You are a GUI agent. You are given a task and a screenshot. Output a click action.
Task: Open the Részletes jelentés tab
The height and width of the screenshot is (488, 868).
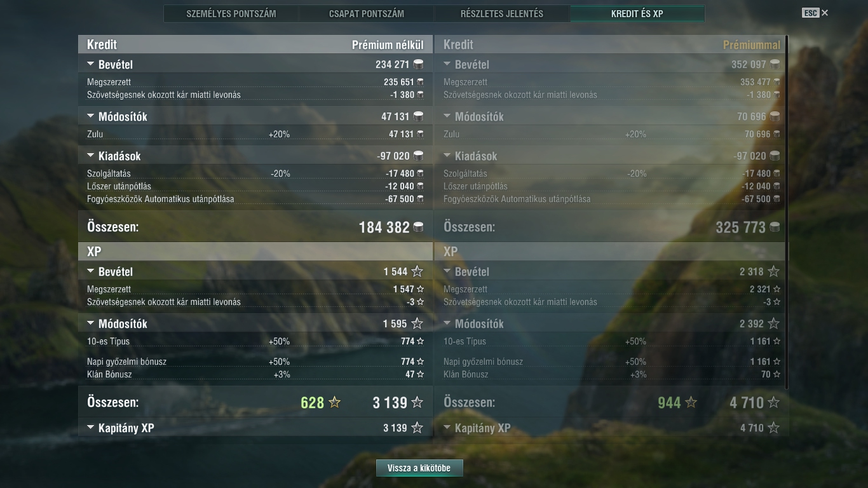[x=502, y=13]
